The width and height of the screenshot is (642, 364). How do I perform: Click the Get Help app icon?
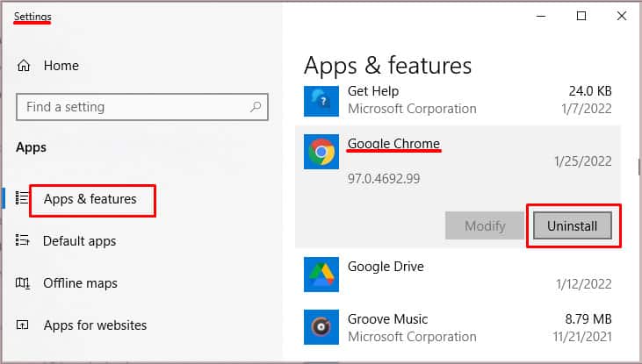coord(321,101)
